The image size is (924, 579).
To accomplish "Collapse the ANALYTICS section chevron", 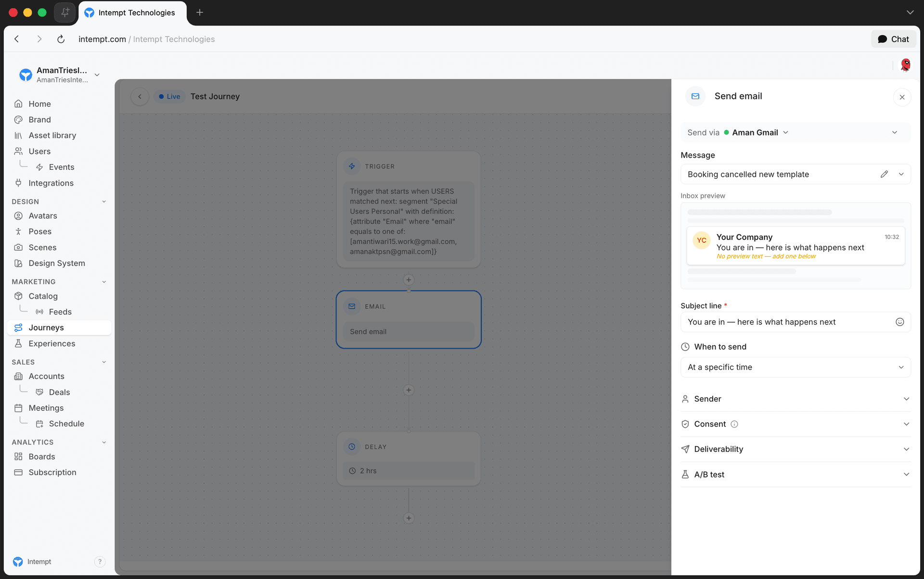I will pos(104,442).
